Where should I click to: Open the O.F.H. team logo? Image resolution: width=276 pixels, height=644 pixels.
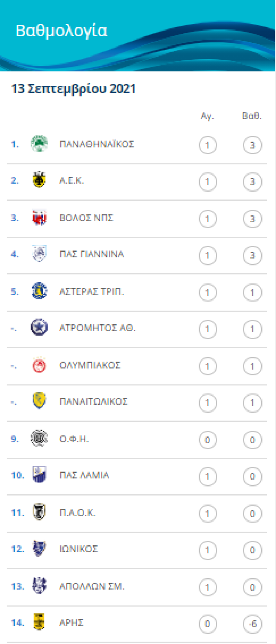click(x=39, y=439)
